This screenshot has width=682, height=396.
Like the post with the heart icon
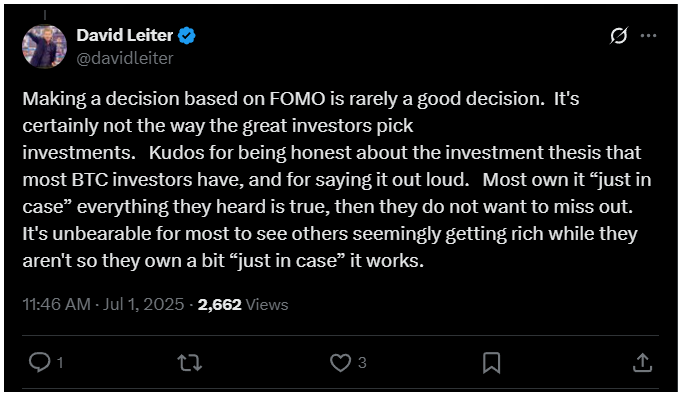click(340, 362)
